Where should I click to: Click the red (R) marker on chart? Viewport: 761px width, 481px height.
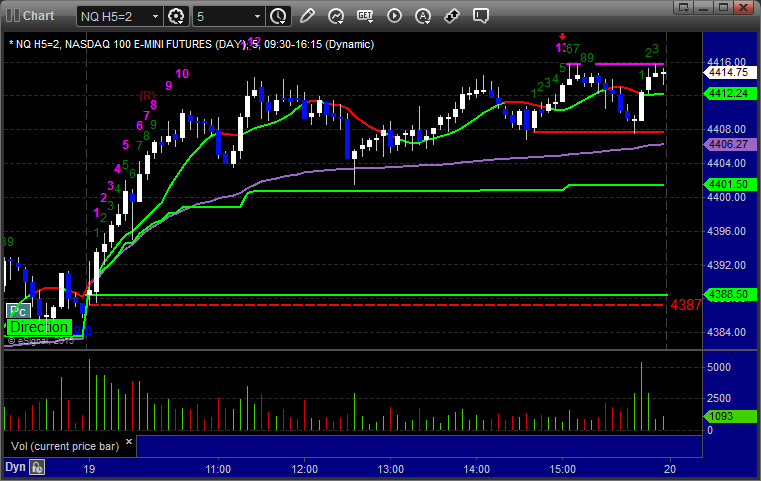[x=147, y=95]
